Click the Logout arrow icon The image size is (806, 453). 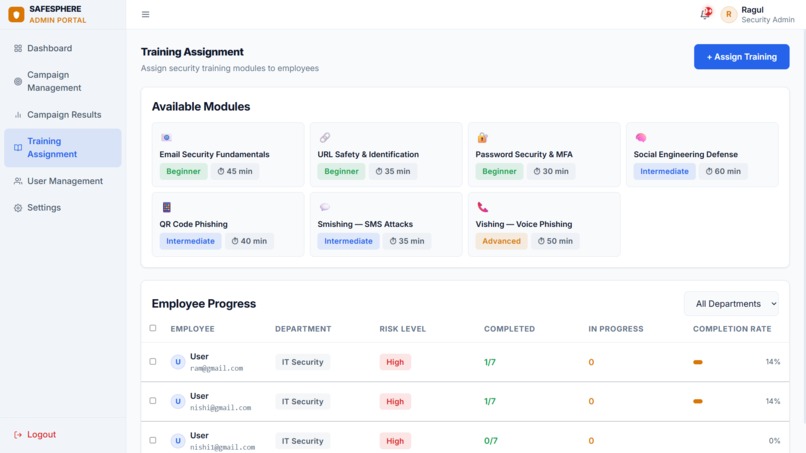pos(18,434)
